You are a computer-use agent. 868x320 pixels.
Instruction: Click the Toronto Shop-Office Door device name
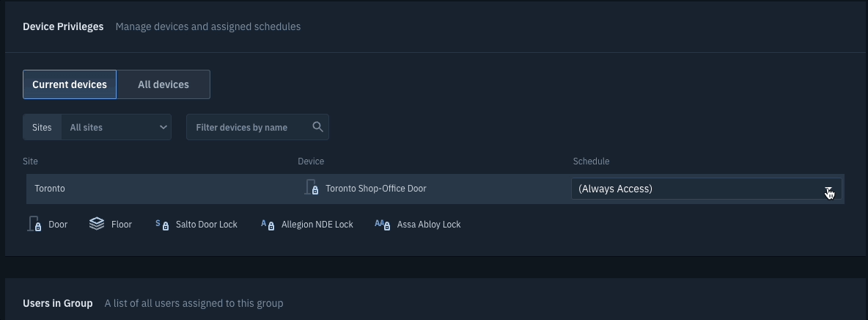coord(376,189)
